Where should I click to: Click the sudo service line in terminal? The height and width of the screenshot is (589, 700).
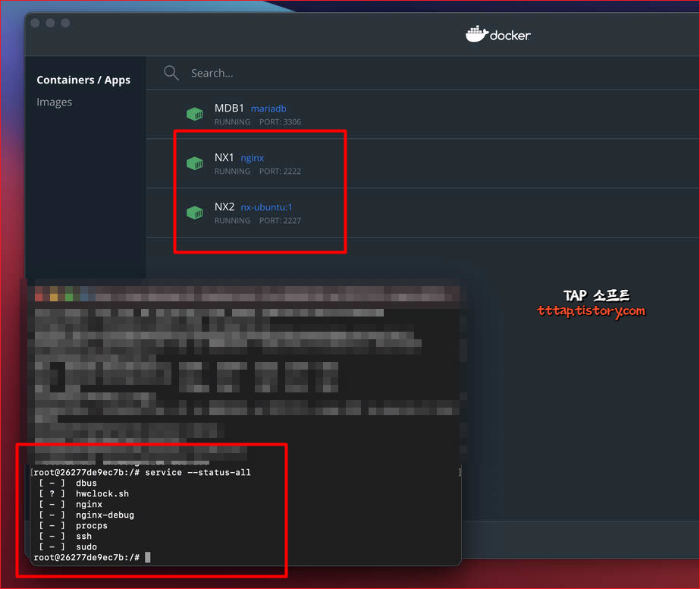tap(67, 547)
